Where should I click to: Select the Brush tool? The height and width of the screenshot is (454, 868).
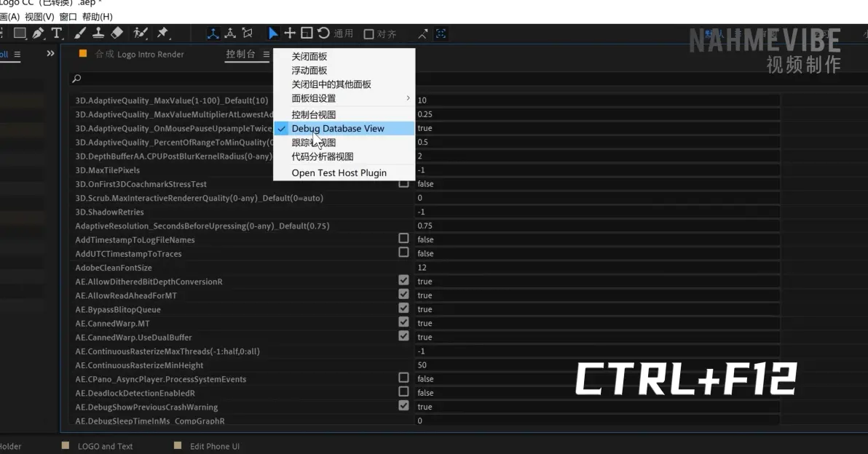pyautogui.click(x=80, y=33)
